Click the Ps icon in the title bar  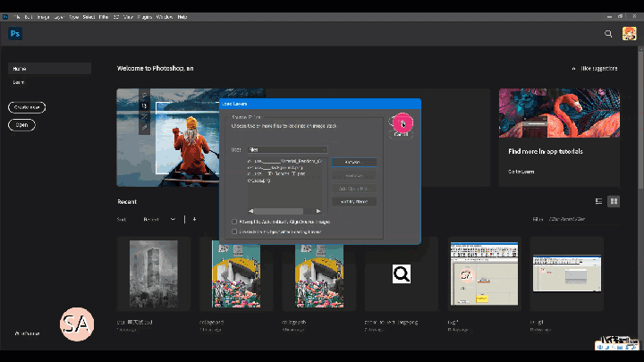click(5, 17)
